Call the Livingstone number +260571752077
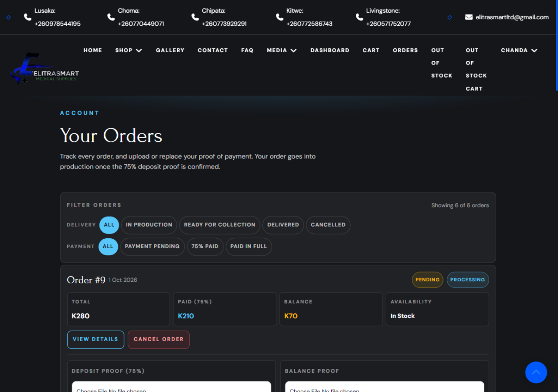558x392 pixels. click(388, 24)
